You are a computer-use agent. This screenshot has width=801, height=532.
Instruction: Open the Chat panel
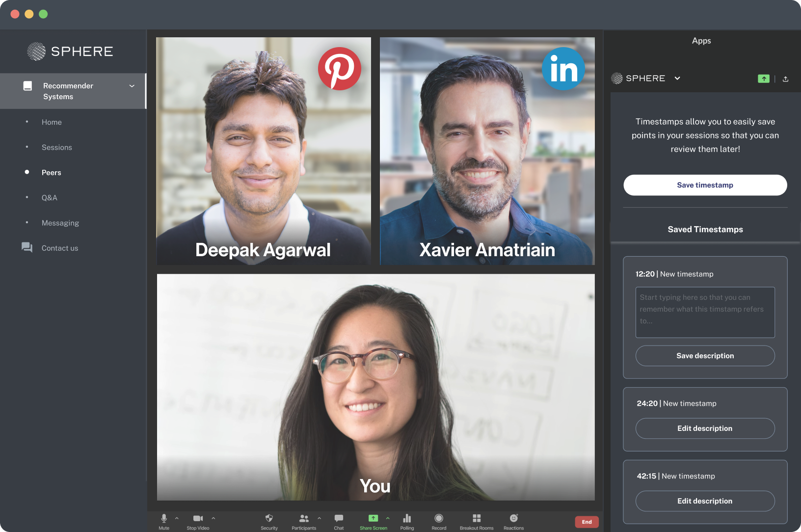click(339, 521)
